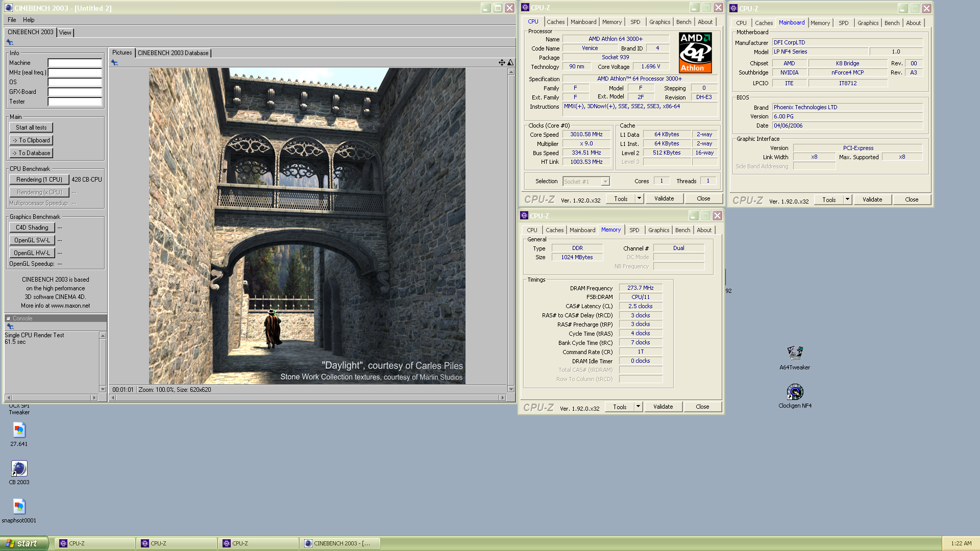The height and width of the screenshot is (551, 980).
Task: Open the Graphics tab in the CPU-Z Mainboard window
Action: point(868,23)
